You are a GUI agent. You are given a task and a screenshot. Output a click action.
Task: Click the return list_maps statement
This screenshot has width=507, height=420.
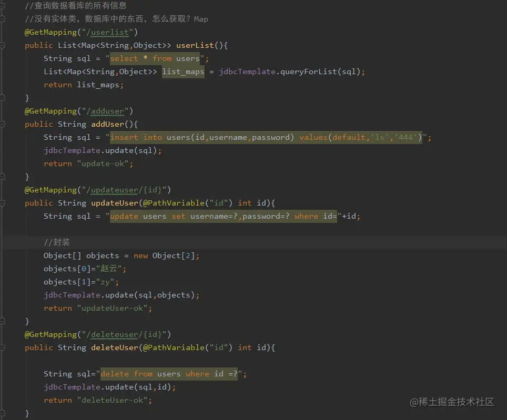[84, 85]
